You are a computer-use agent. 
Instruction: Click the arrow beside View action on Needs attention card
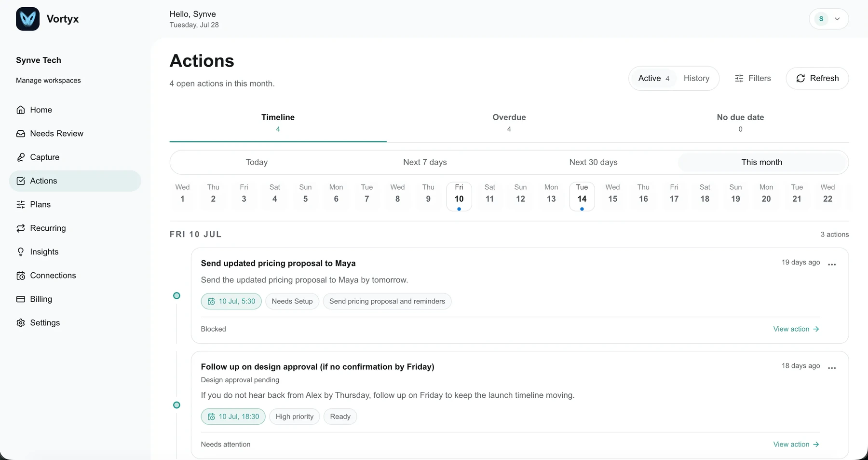point(816,445)
